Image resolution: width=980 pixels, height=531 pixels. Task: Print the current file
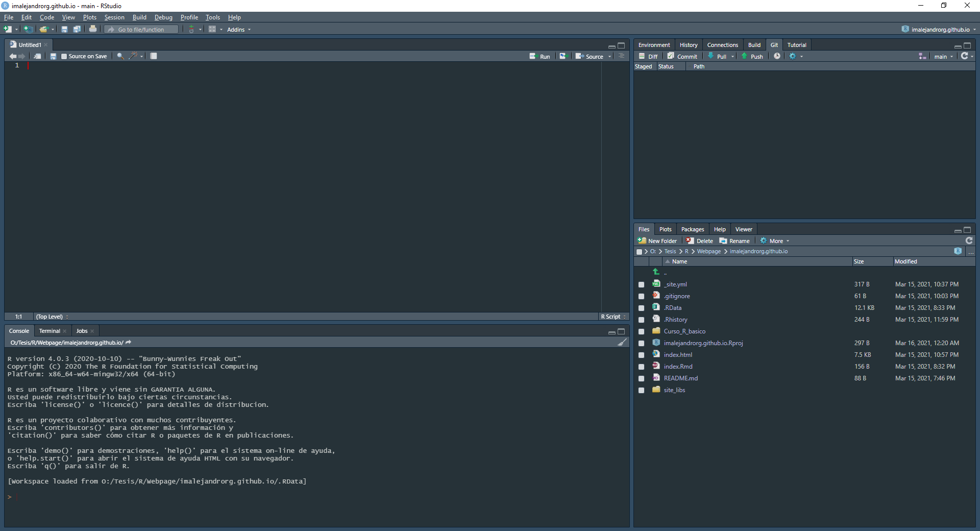click(x=93, y=29)
